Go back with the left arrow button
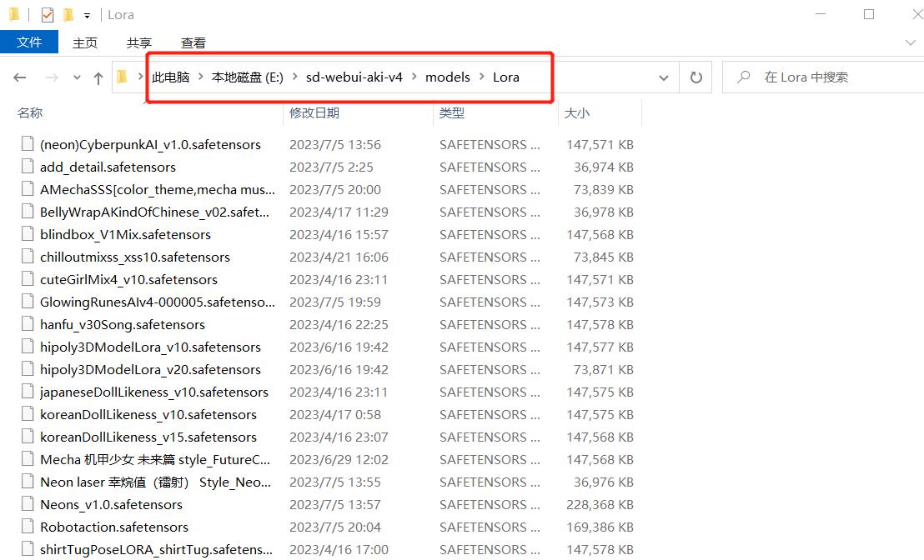924x560 pixels. click(20, 77)
